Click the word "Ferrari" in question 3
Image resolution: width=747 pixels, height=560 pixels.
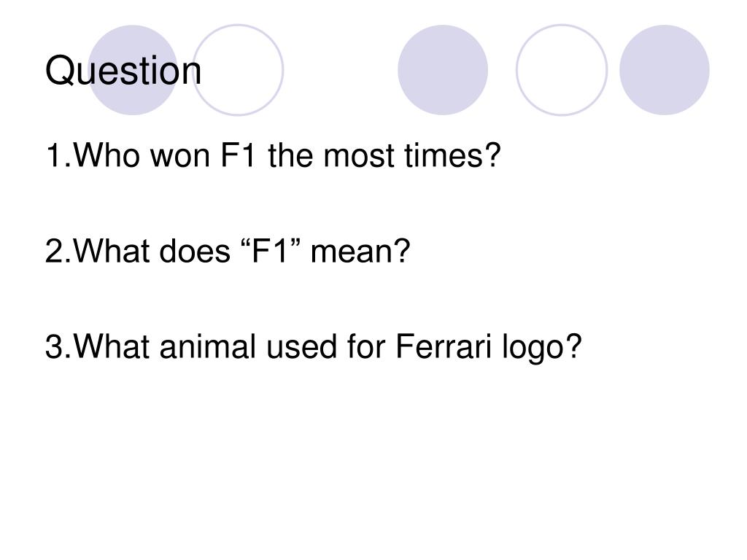click(x=444, y=346)
